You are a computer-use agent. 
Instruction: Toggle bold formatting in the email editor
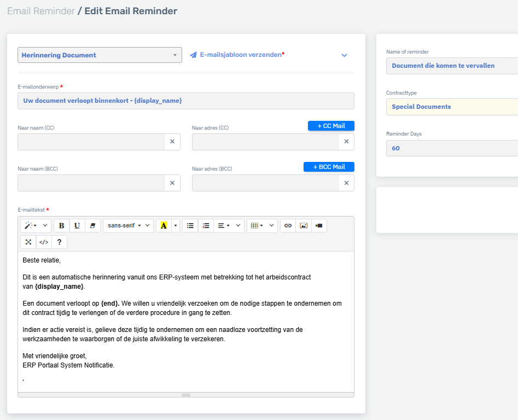pyautogui.click(x=61, y=225)
